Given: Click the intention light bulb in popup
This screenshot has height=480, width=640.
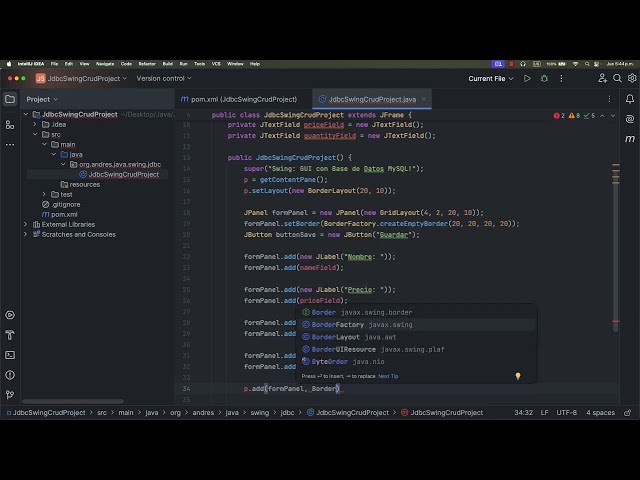Looking at the screenshot, I should coord(518,376).
